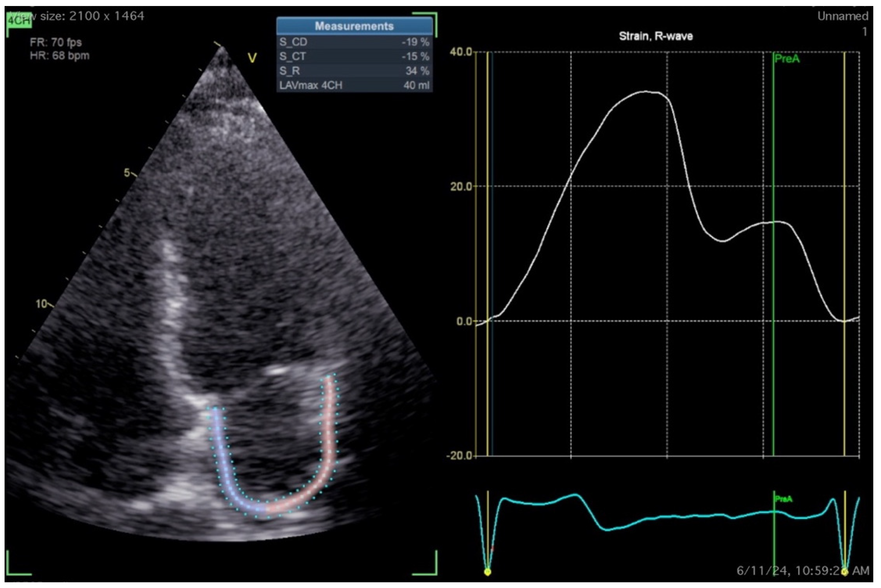Click the yellow V probe orientation marker

252,58
